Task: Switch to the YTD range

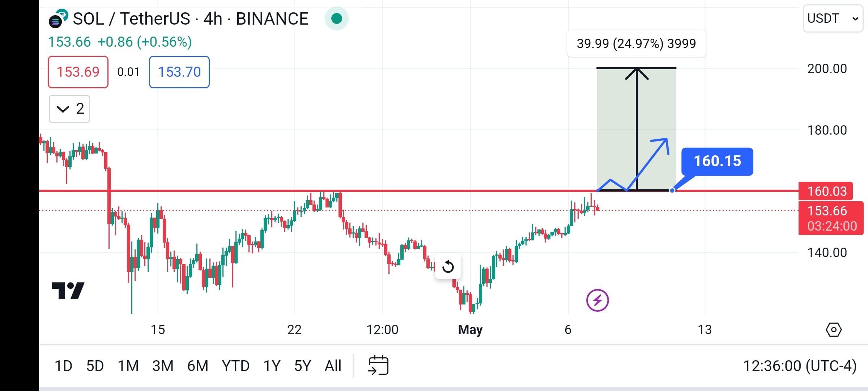Action: 235,366
